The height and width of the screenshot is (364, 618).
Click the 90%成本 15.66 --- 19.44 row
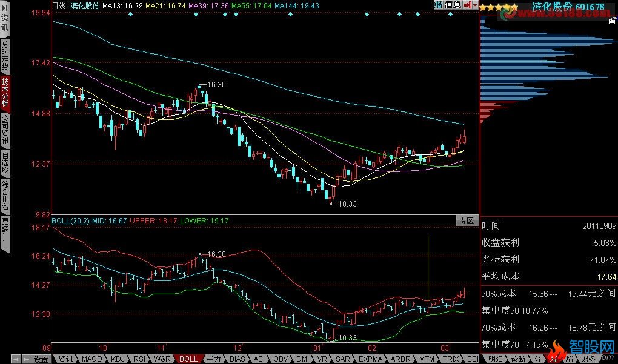pos(549,294)
